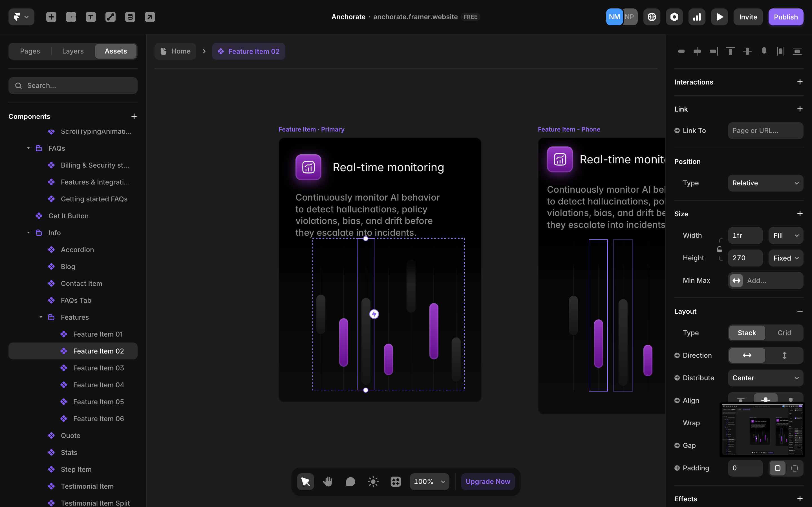Select the Hand tool in bottom toolbar
This screenshot has width=812, height=507.
328,482
